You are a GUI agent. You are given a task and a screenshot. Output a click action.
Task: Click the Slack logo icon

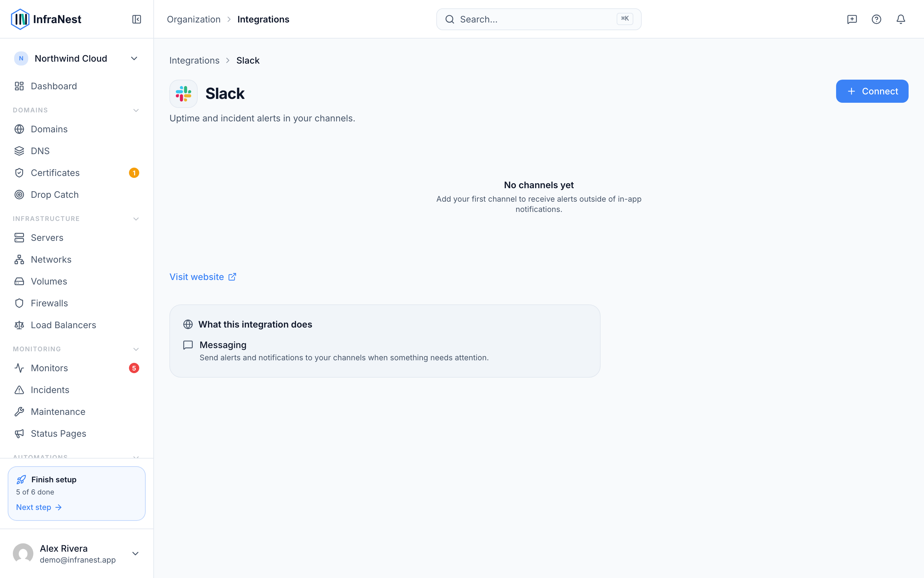(x=183, y=94)
